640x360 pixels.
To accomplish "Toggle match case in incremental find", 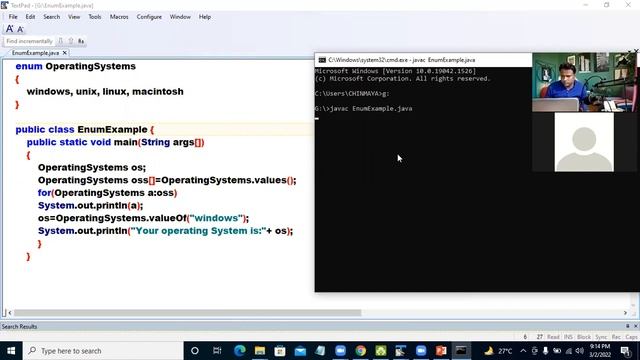I will click(81, 41).
